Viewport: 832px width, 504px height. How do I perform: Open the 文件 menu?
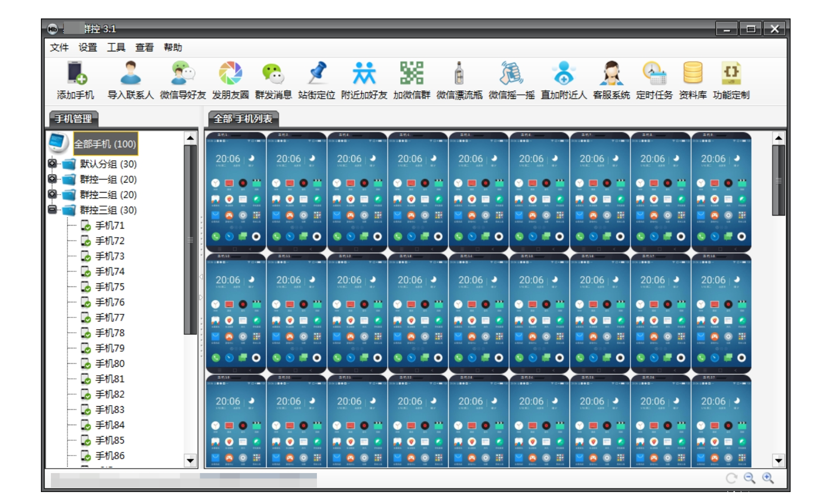59,47
